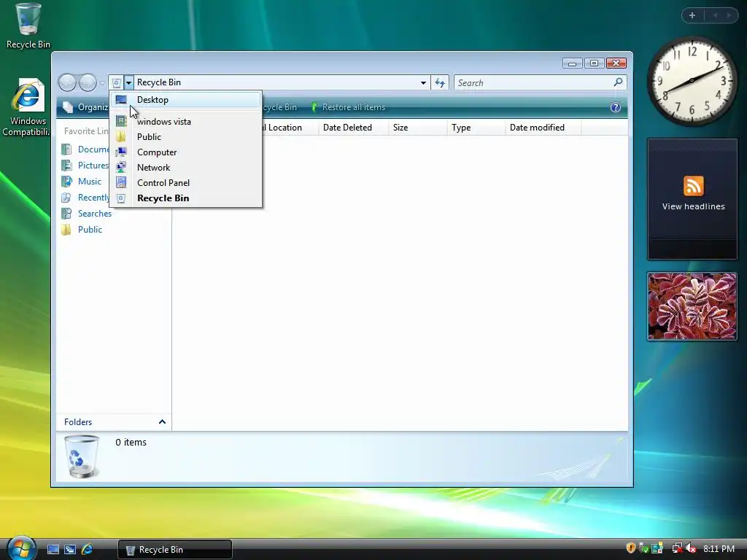Click the Desktop icon in dropdown list
Screen dimensions: 747x560
point(121,99)
